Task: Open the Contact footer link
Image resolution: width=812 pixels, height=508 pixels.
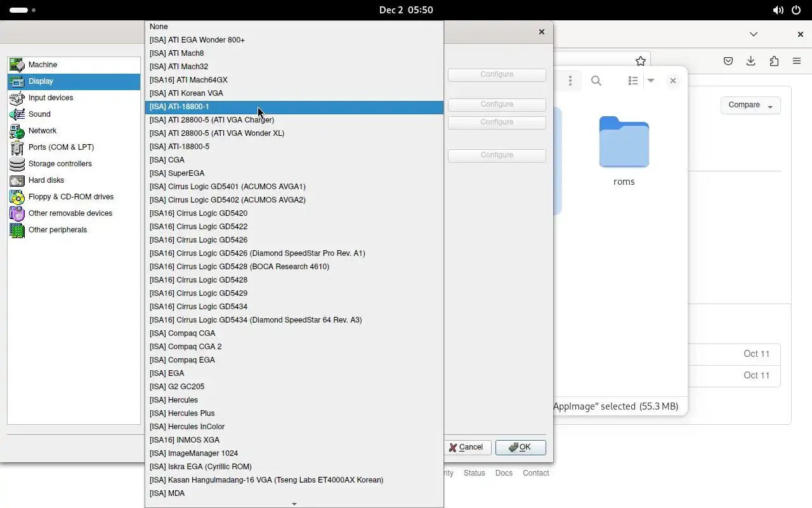Action: click(x=536, y=473)
